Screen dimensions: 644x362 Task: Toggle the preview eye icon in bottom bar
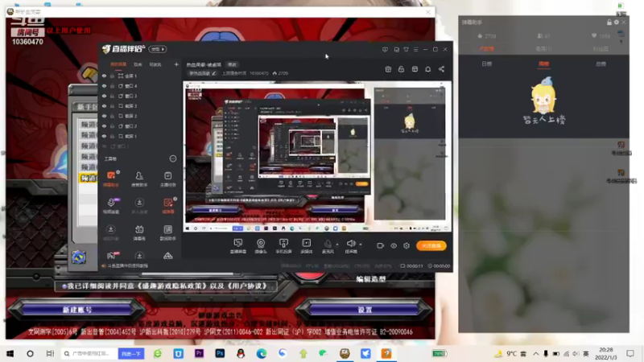coord(394,246)
